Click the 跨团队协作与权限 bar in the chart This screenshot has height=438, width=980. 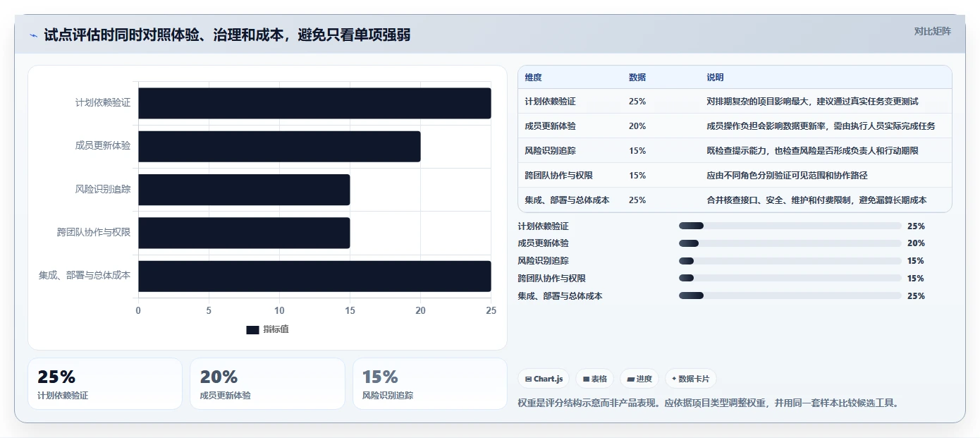(x=244, y=233)
